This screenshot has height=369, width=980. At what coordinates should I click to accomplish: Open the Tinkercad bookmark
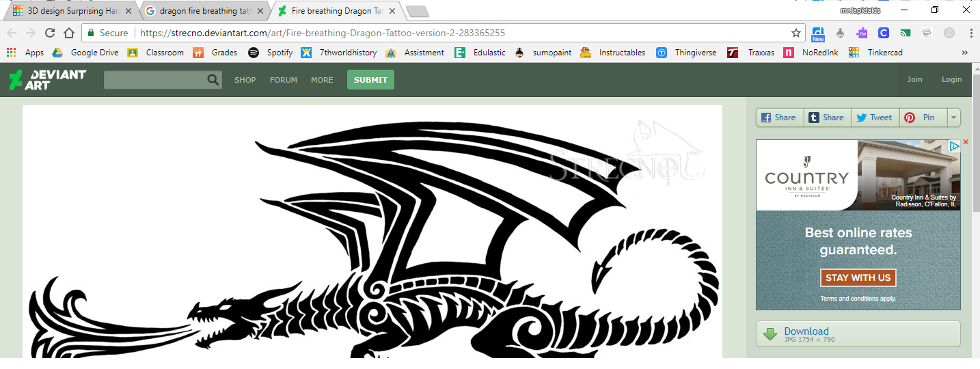pos(875,53)
